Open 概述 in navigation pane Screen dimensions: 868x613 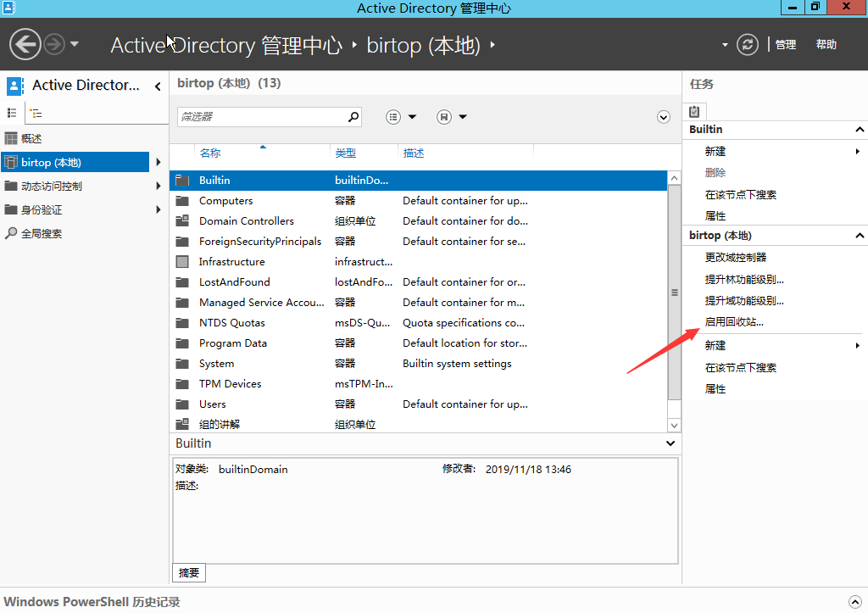(x=31, y=138)
